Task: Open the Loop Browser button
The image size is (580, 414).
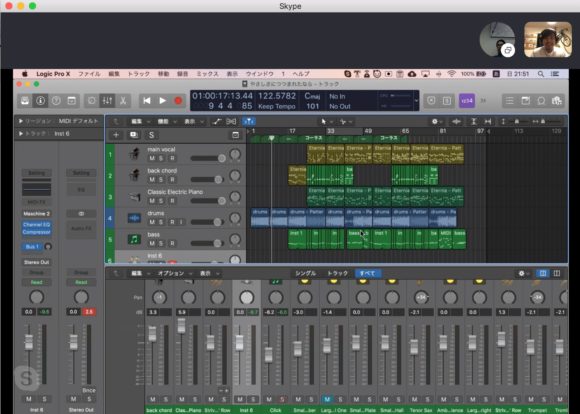Action: tap(541, 101)
